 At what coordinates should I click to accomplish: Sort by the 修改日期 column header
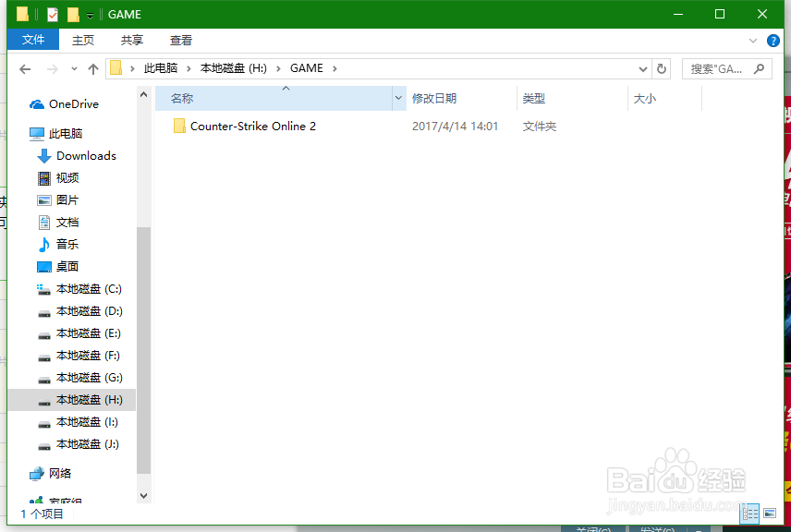point(462,98)
